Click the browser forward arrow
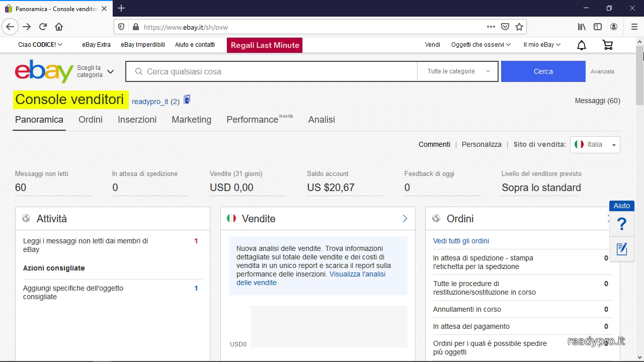644x362 pixels. [27, 27]
